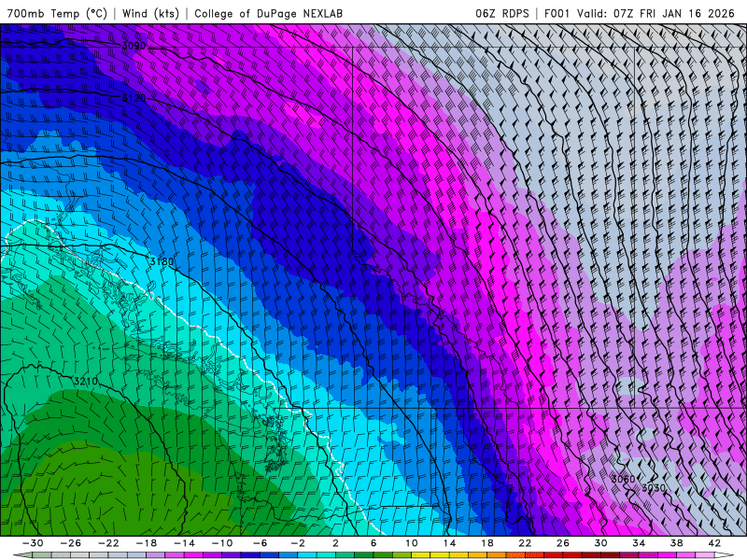Image resolution: width=747 pixels, height=560 pixels.
Task: Click the -6 colorbar value
Action: pyautogui.click(x=260, y=543)
